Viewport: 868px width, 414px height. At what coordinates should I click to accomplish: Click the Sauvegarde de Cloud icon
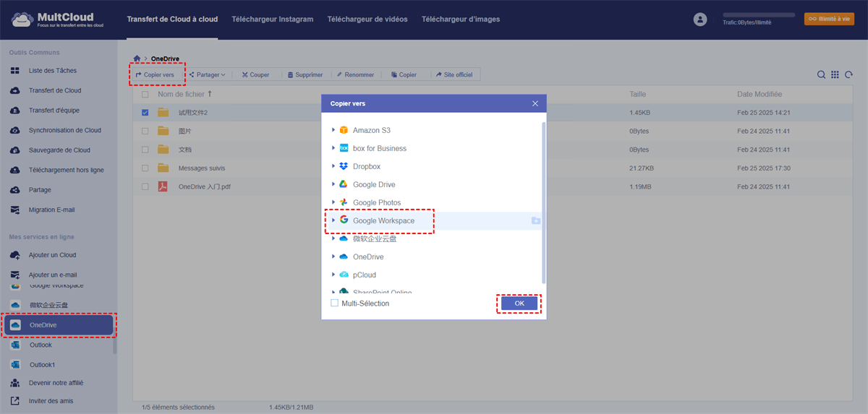(x=15, y=150)
